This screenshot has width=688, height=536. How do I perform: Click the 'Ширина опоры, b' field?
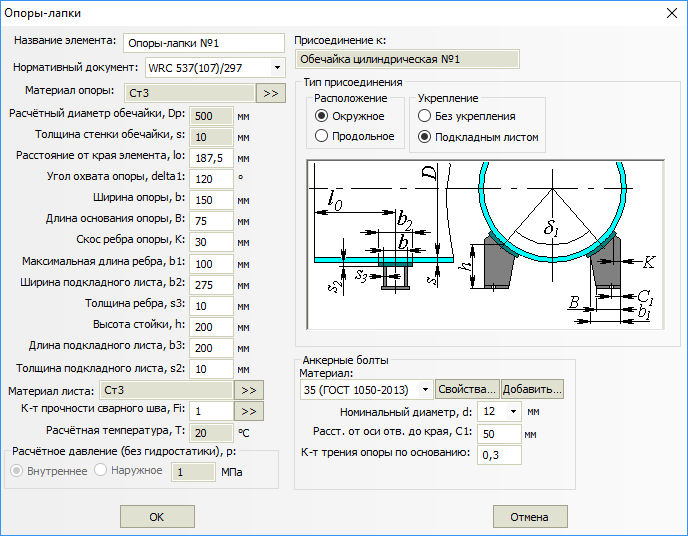pos(211,200)
